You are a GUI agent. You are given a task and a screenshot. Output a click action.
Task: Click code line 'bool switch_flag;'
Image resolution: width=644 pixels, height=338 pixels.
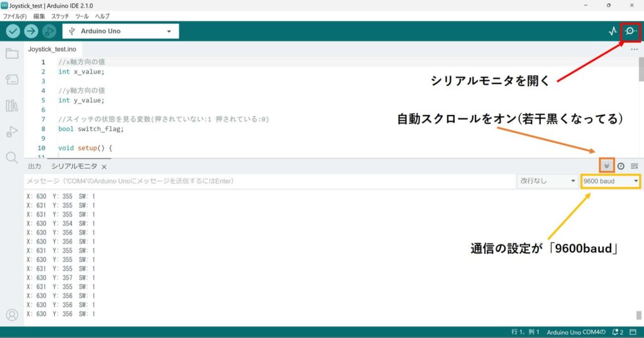tap(91, 129)
